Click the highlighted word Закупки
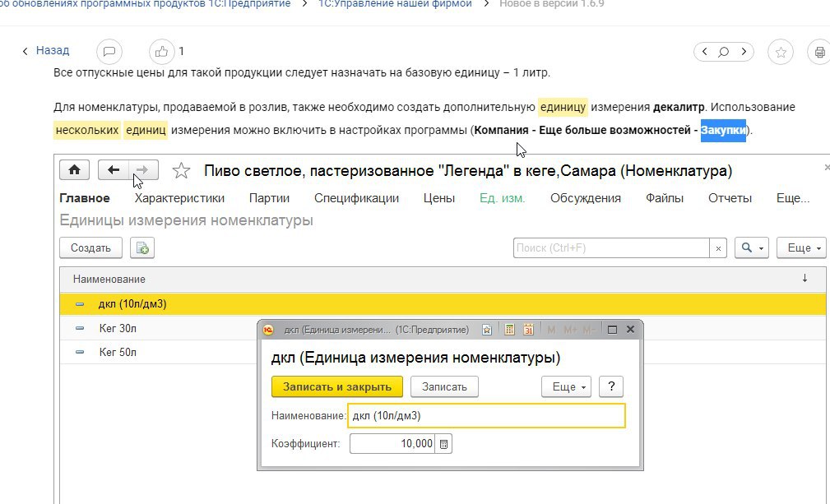Viewport: 830px width, 504px height. click(723, 130)
